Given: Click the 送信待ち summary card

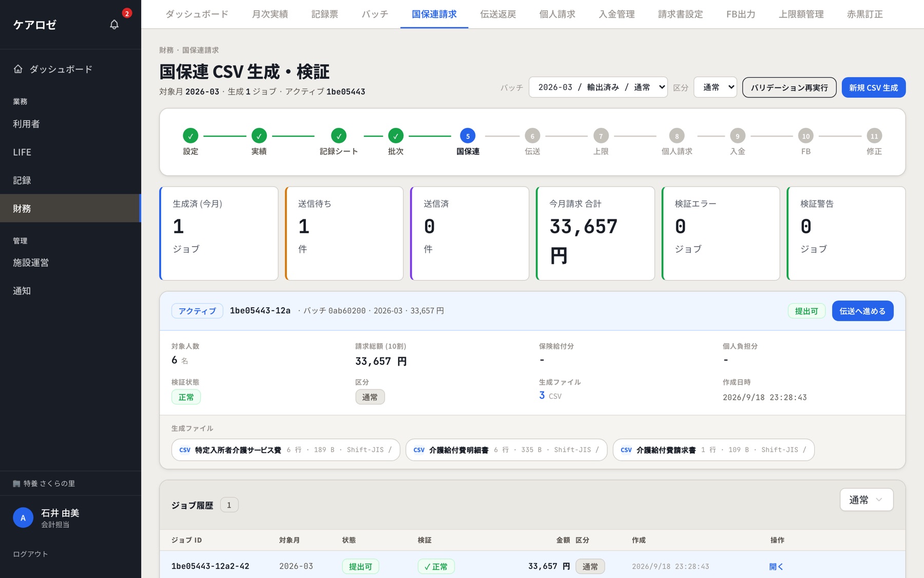Looking at the screenshot, I should coord(344,233).
